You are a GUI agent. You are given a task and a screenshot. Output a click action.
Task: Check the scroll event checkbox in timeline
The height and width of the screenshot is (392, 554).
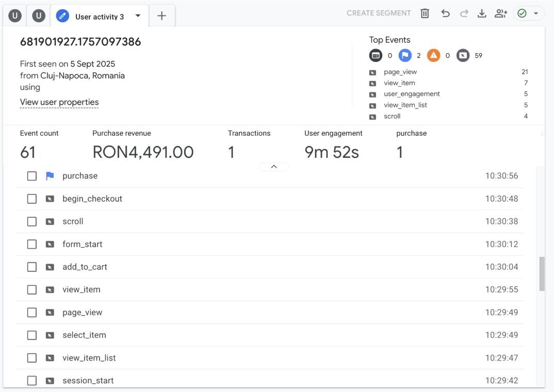[x=32, y=221]
